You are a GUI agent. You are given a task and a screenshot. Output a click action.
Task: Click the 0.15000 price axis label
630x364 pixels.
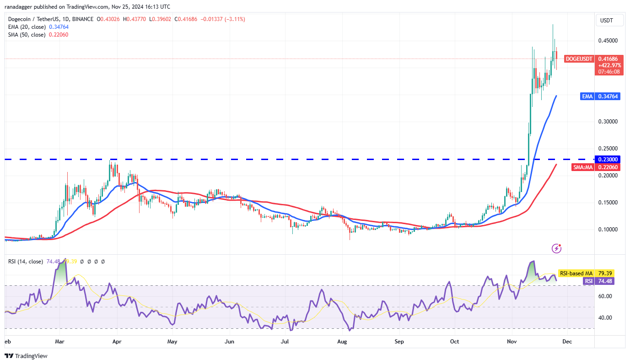pos(608,203)
